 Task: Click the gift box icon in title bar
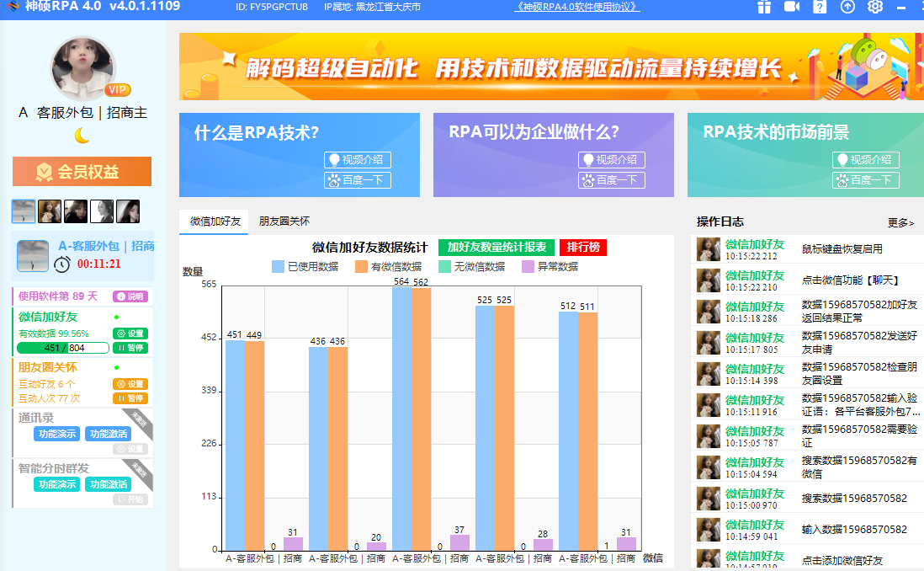pos(764,7)
